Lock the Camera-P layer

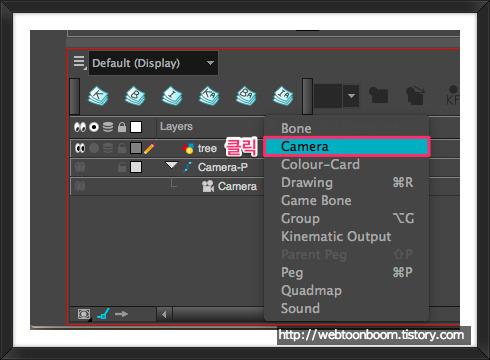click(x=122, y=167)
